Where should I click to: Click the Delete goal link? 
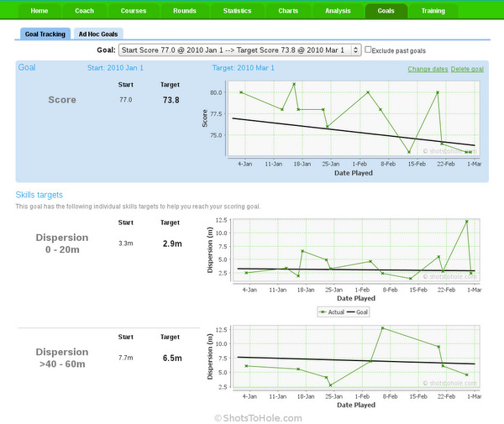(467, 69)
